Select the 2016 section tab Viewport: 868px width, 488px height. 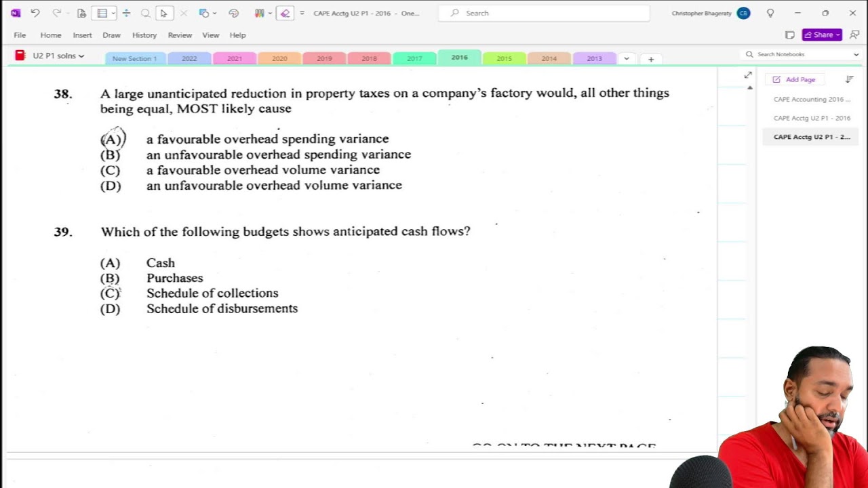click(459, 58)
